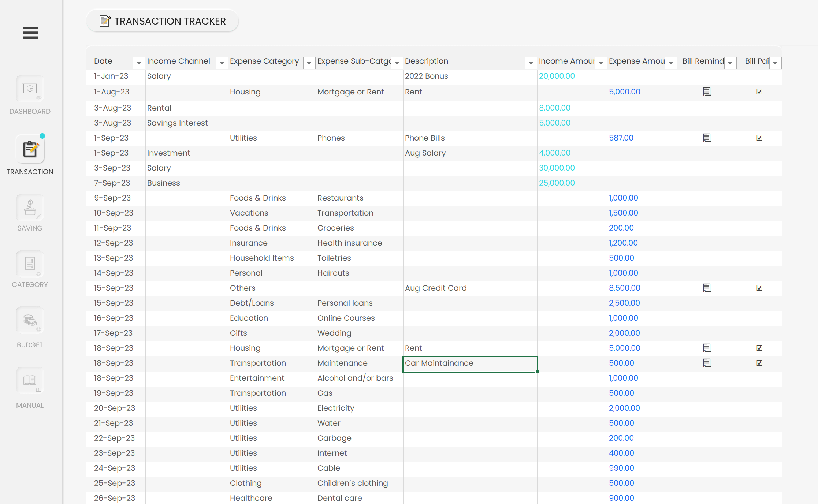Image resolution: width=818 pixels, height=504 pixels.
Task: Toggle Bill Paid checkbox for Car Maintainance
Action: (x=759, y=363)
